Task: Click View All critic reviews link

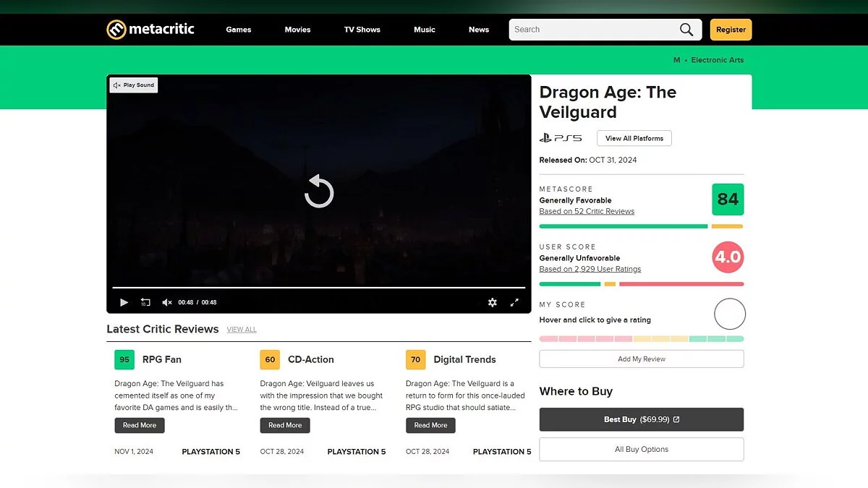Action: click(241, 330)
